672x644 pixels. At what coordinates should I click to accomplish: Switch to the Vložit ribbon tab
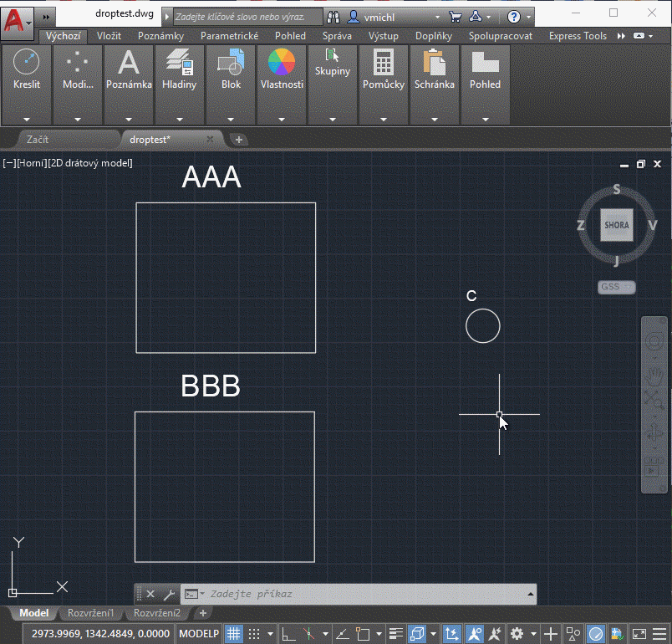(109, 36)
